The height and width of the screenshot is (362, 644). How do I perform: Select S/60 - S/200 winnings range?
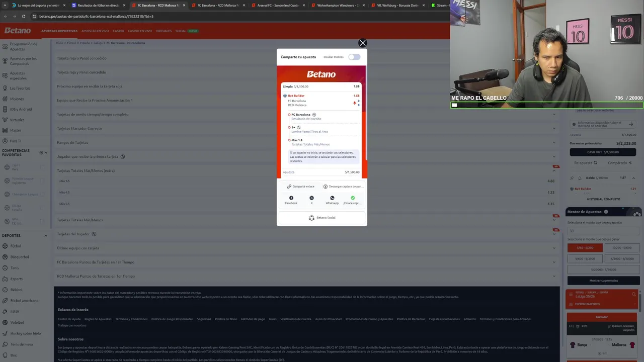tap(585, 248)
